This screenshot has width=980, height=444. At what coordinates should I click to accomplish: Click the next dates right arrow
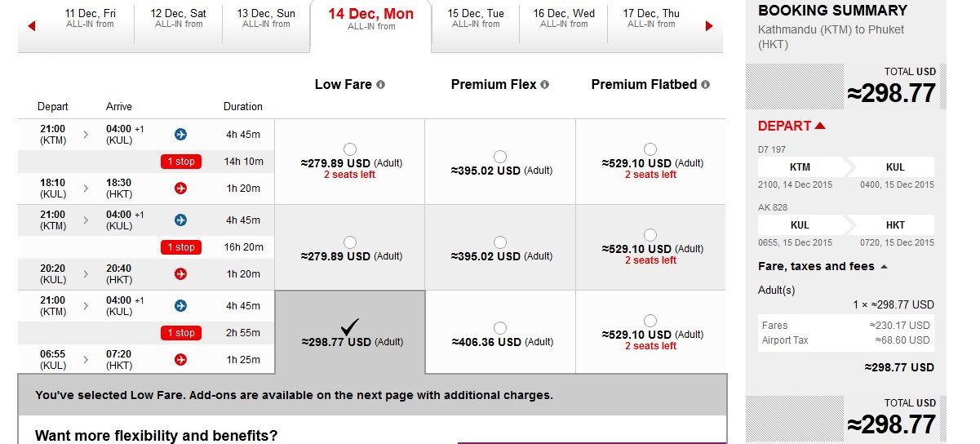coord(709,27)
